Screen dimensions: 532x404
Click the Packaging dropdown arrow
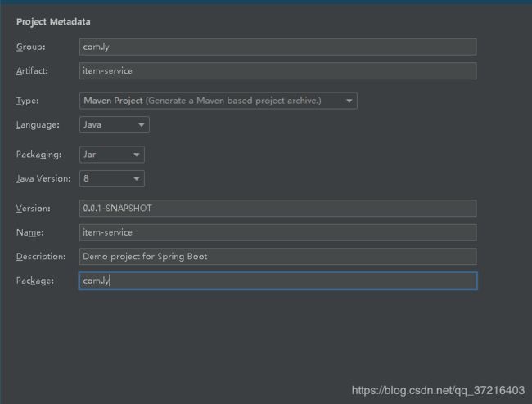tap(137, 155)
